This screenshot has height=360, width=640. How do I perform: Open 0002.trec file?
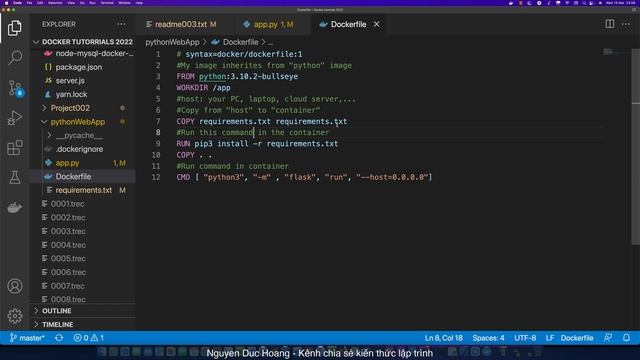click(x=83, y=218)
